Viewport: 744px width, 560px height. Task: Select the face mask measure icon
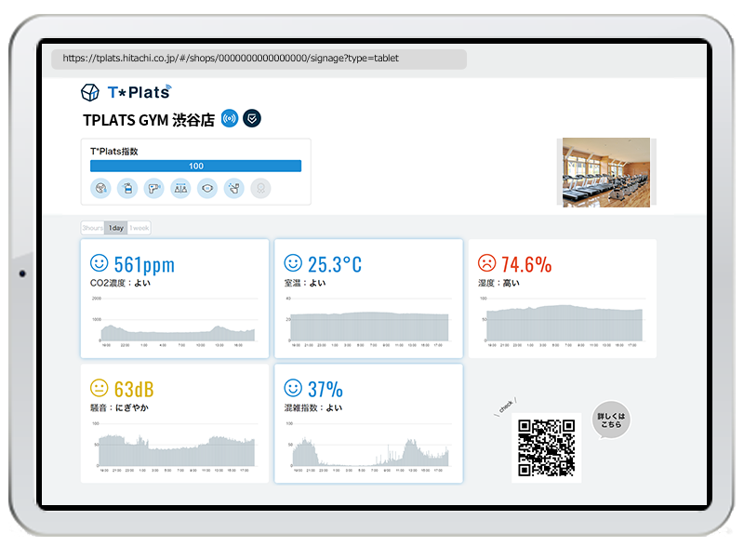[x=207, y=188]
